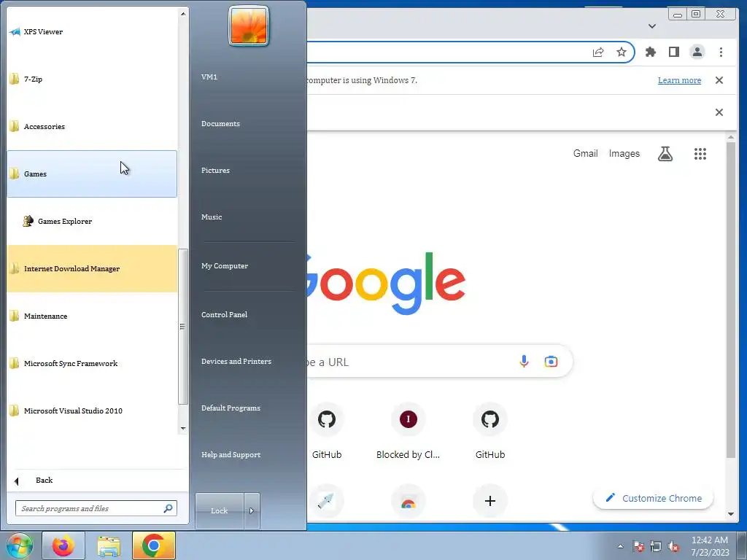Click the Customize Chrome button
This screenshot has width=747, height=560.
(x=653, y=498)
